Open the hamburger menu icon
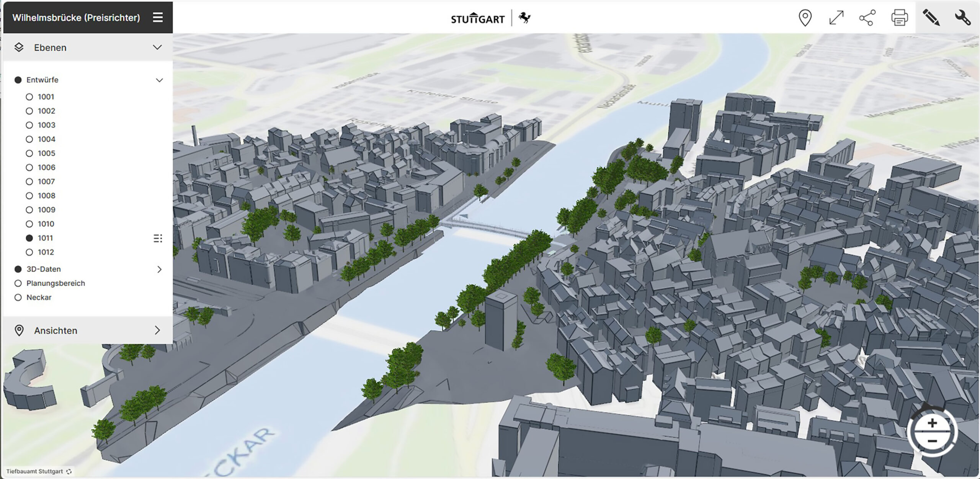 (x=158, y=18)
